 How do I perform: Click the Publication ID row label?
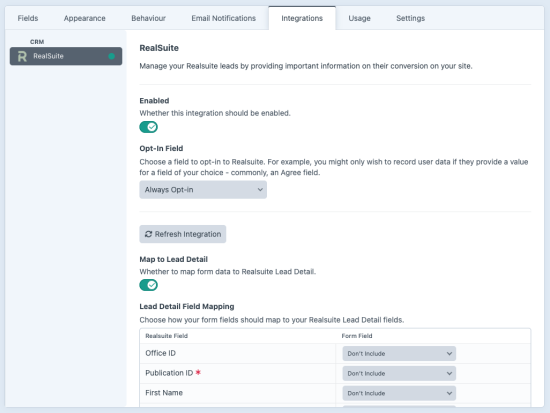(x=169, y=373)
